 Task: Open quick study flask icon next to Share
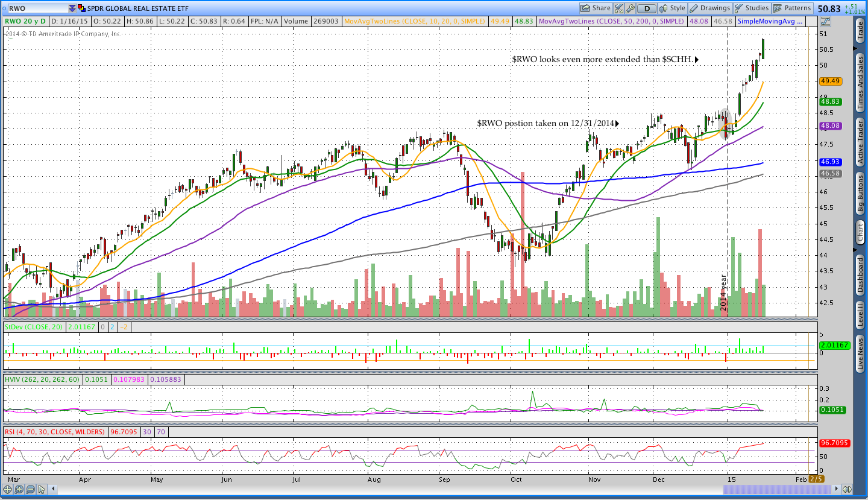click(620, 8)
